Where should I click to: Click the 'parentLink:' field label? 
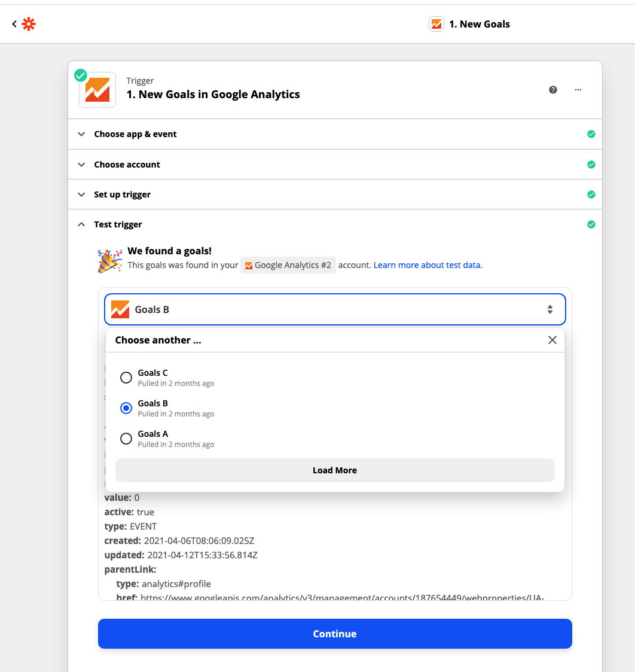pos(130,569)
